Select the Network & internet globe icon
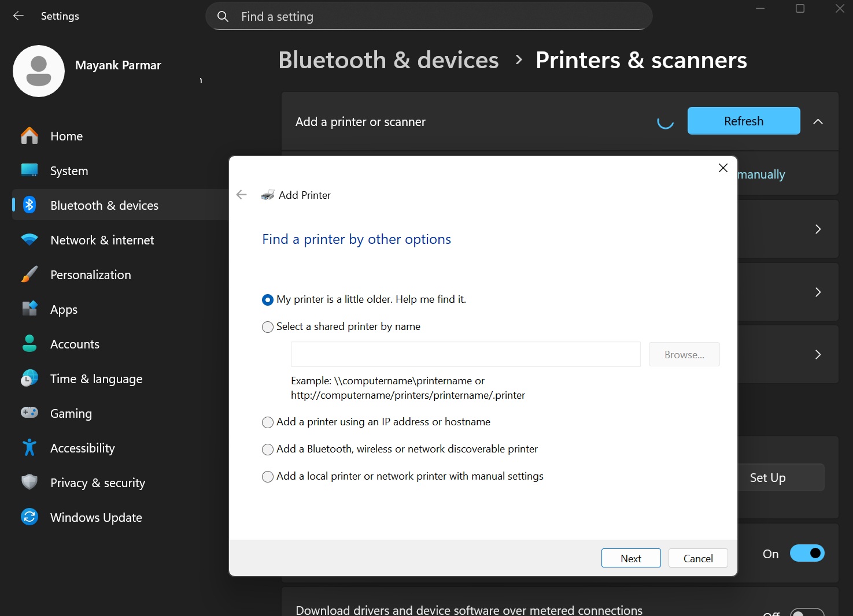Viewport: 853px width, 616px height. click(x=29, y=240)
